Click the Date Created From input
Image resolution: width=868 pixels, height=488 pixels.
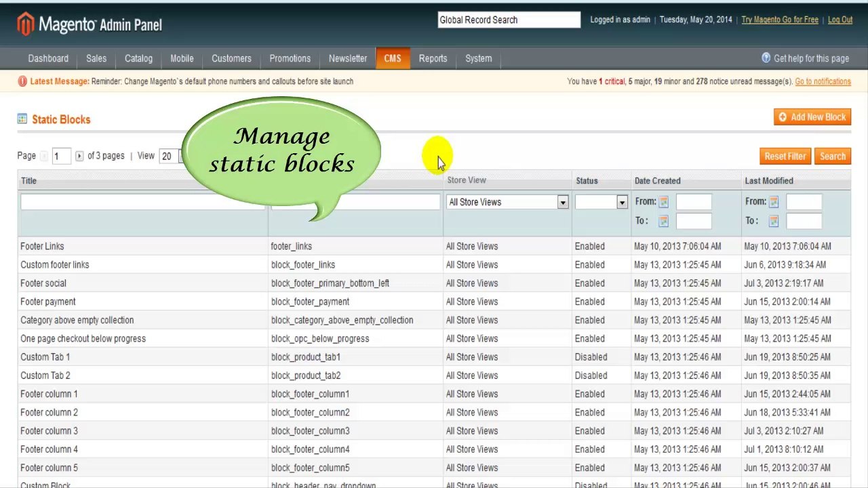click(694, 201)
